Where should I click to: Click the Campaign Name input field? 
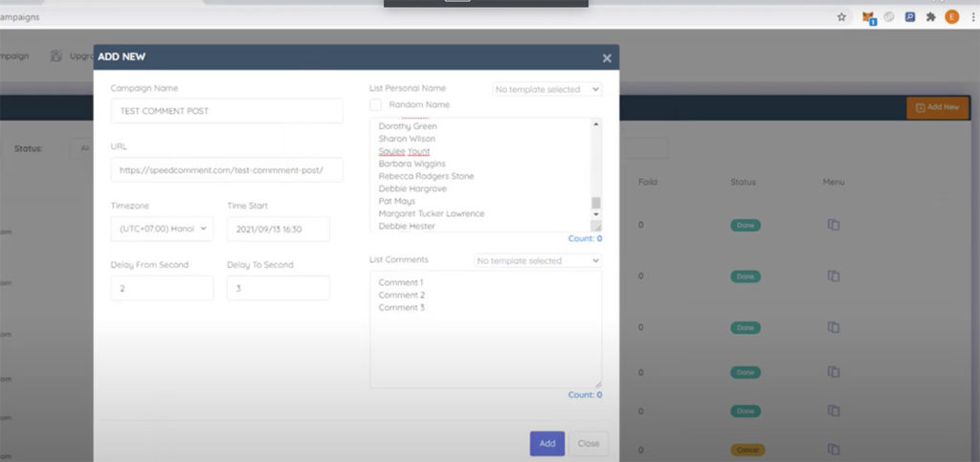point(227,111)
